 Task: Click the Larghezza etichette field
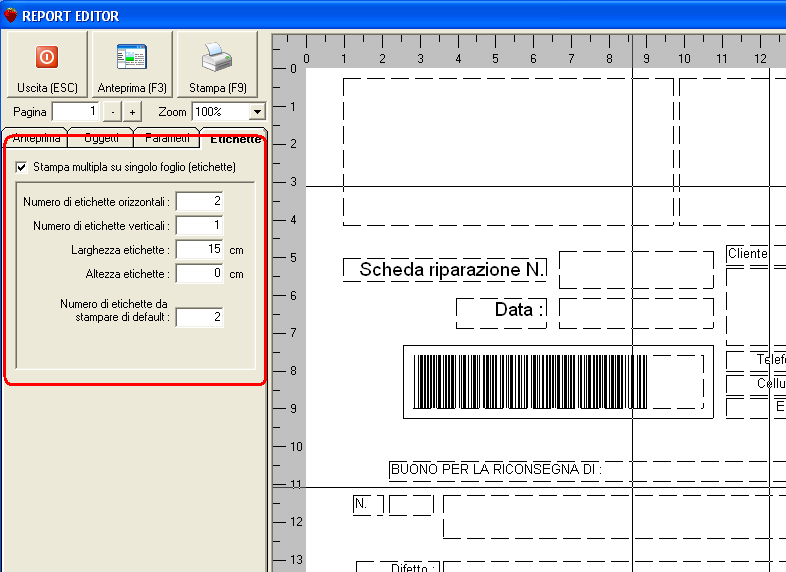[200, 249]
